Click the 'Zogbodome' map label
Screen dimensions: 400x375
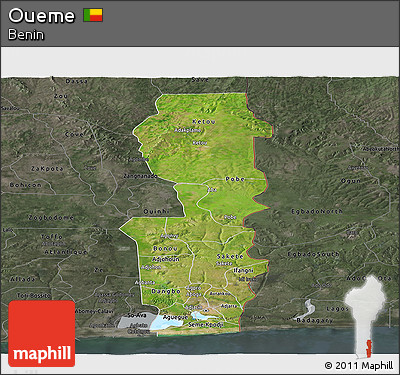(51, 218)
